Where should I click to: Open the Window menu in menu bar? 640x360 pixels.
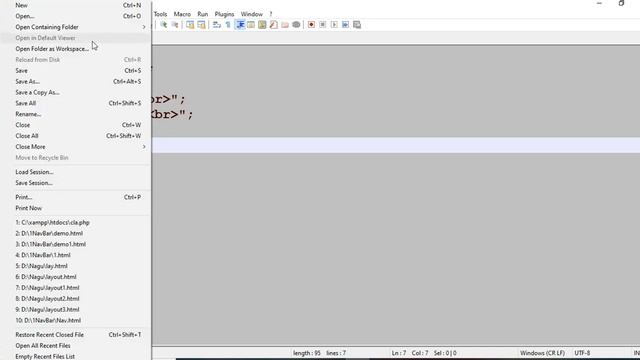click(251, 14)
